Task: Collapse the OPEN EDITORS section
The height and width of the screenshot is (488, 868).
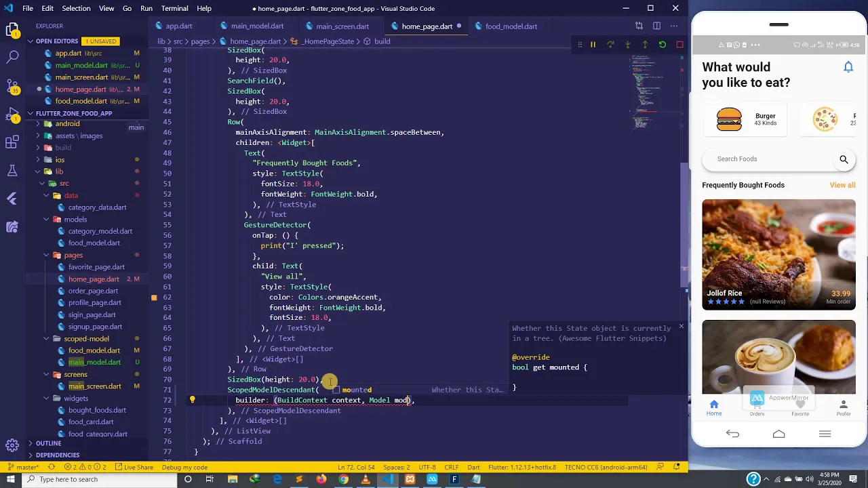Action: pos(30,41)
